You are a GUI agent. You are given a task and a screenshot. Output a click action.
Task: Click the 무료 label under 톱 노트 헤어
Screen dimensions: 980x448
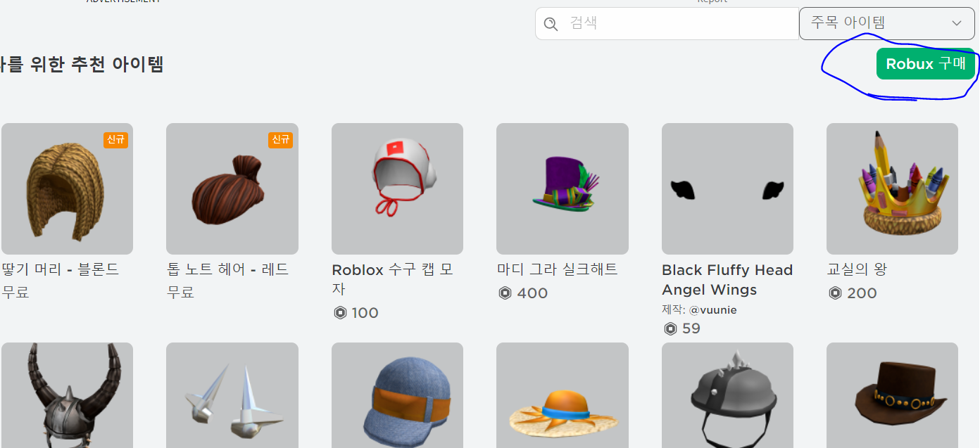(x=181, y=292)
